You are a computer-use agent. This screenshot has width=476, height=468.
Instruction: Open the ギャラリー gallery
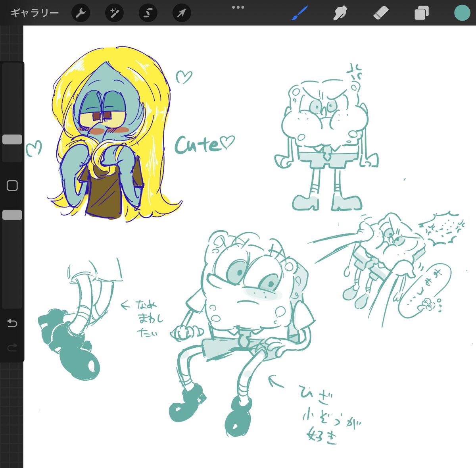35,13
